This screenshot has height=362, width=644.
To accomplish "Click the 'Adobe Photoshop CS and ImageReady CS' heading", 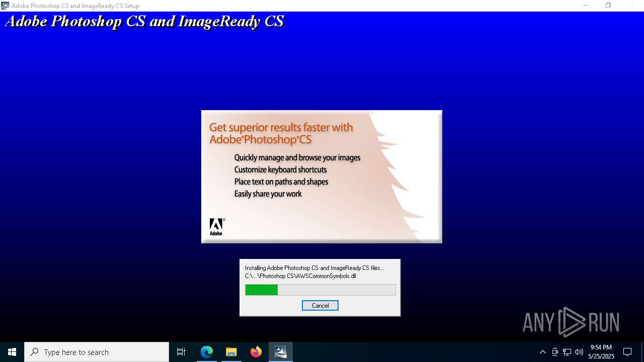I will (145, 22).
